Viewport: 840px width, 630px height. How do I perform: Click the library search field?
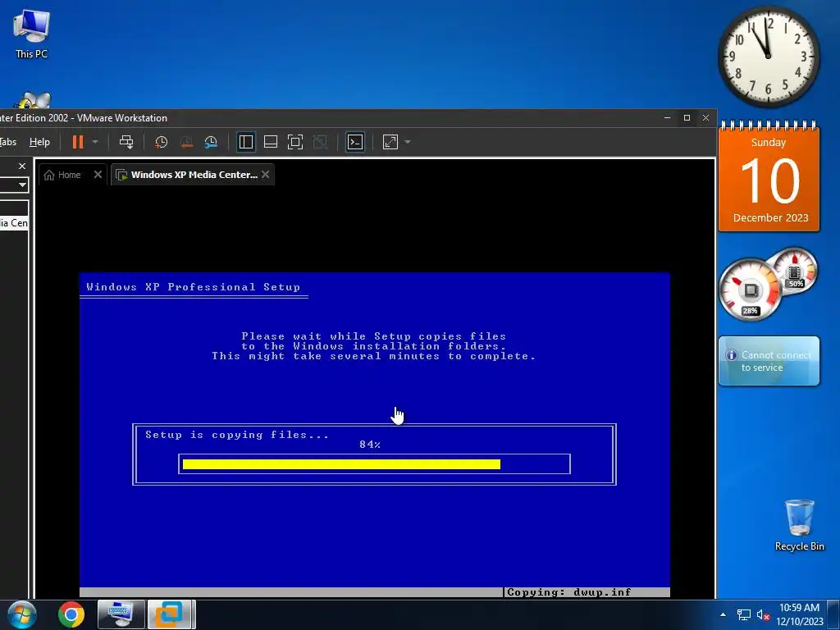tap(8, 185)
